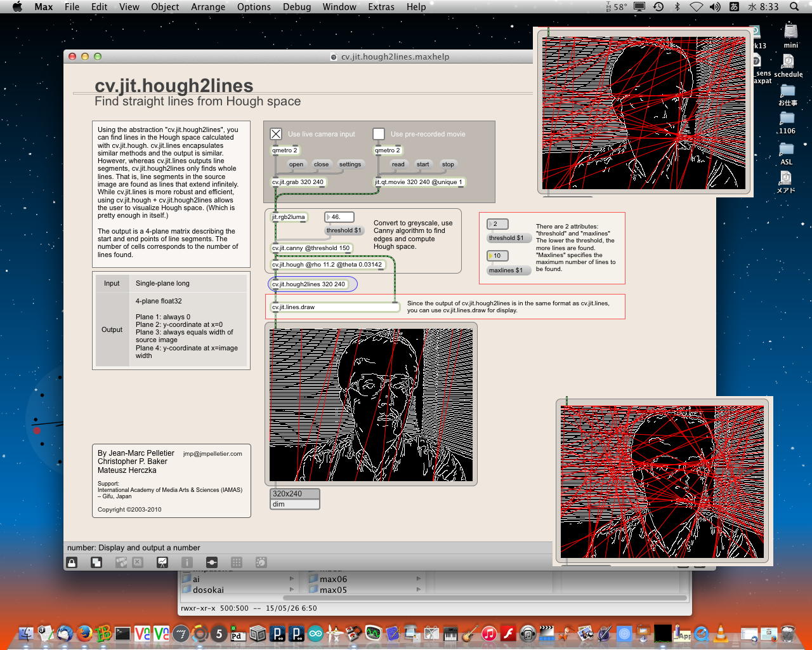Viewport: 812px width, 650px height.
Task: Click the 'threshold $1' message under 46.
Action: point(344,230)
